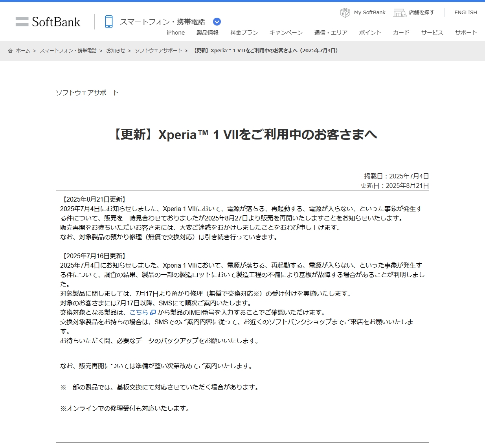Go to ソフトウェアサポート breadcrumb
Screen dimensions: 485x448
(158, 51)
